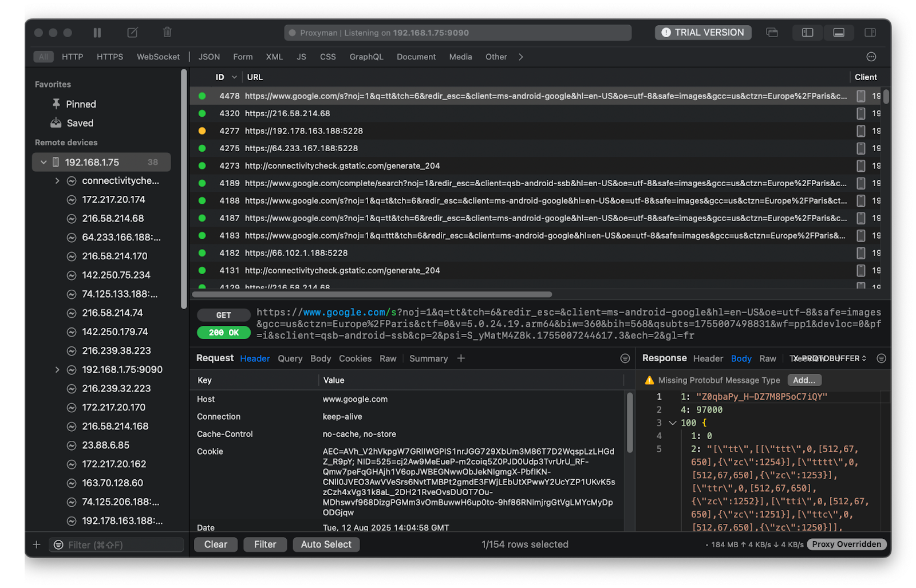Pause recording with the toolbar pause icon
This screenshot has height=588, width=916.
[97, 33]
